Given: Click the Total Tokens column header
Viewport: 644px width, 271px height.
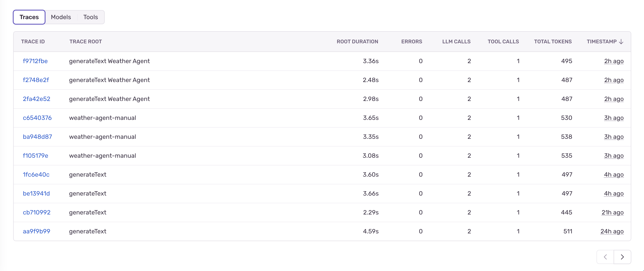Looking at the screenshot, I should click(553, 42).
